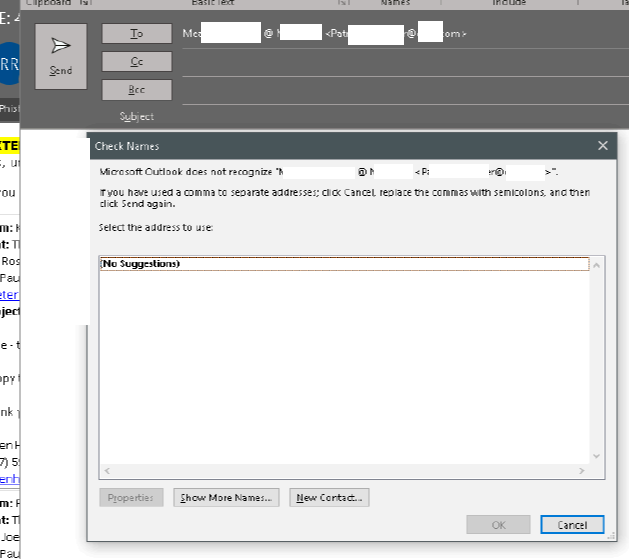Click the Show More Names button
The height and width of the screenshot is (559, 629).
click(x=226, y=498)
